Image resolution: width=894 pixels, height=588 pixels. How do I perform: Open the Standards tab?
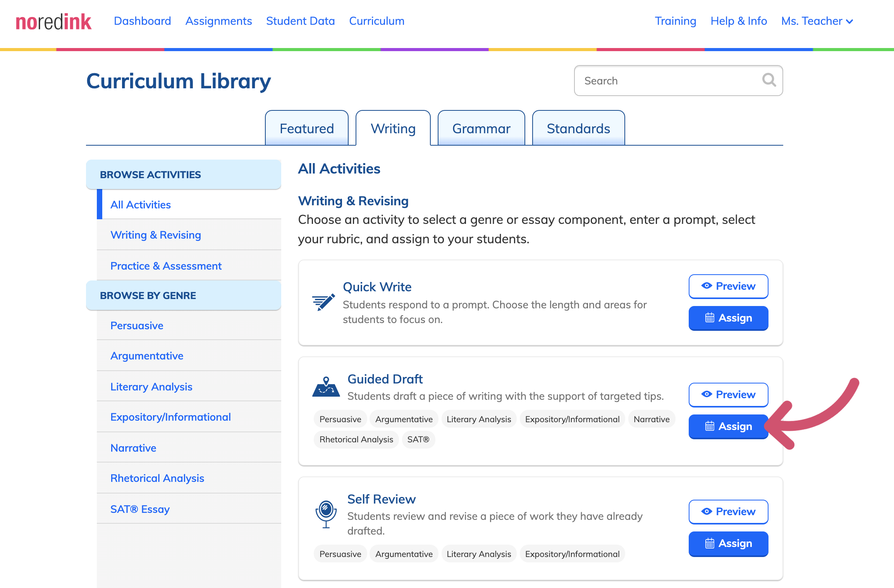point(578,128)
